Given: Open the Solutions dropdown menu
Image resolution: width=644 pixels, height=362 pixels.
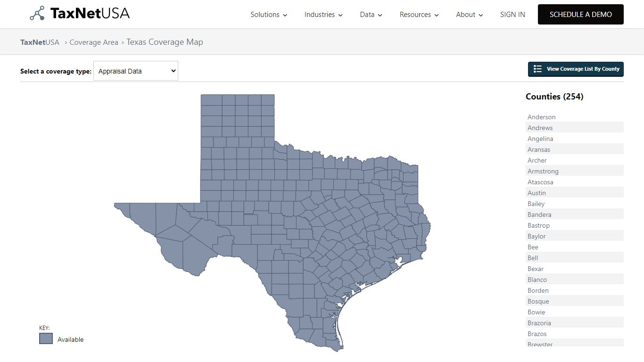Looking at the screenshot, I should coord(269,15).
